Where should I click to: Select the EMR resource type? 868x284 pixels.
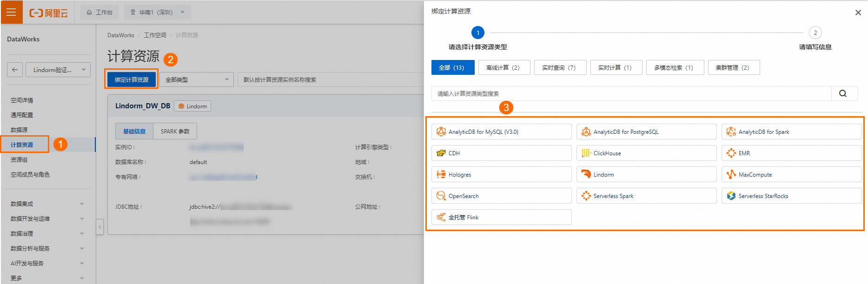tap(791, 153)
